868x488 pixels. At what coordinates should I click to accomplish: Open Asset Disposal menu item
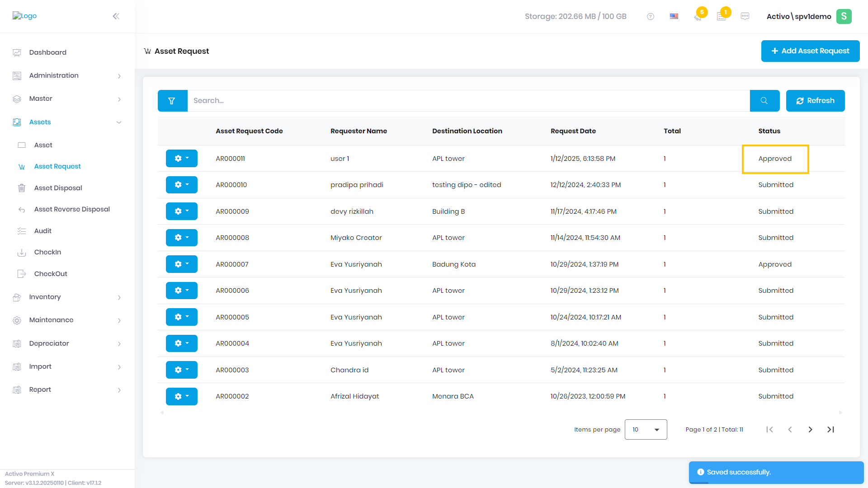tap(58, 188)
